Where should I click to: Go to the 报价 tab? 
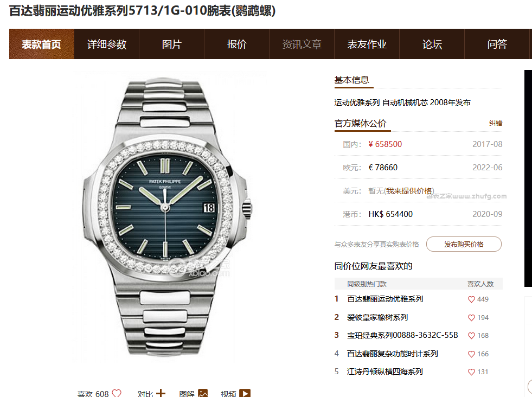(237, 44)
